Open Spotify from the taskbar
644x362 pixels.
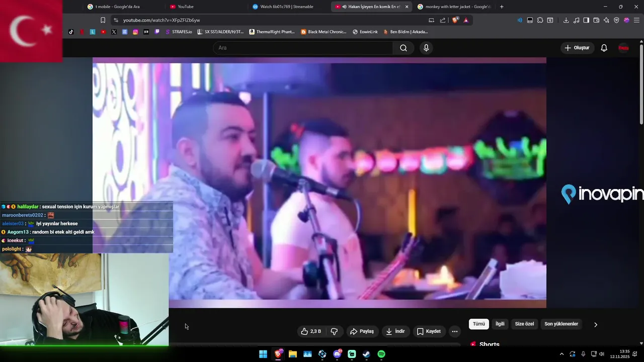click(x=381, y=354)
